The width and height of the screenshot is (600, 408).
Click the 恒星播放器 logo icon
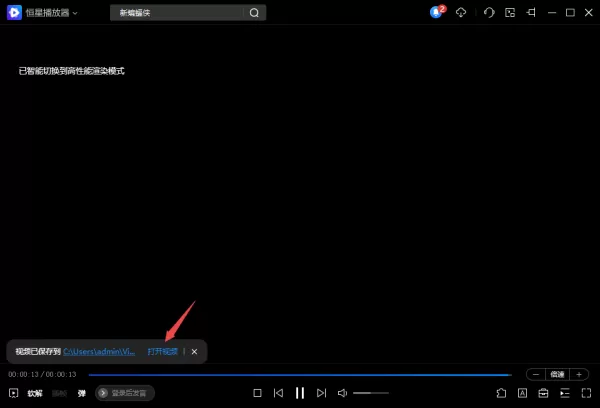(x=14, y=13)
